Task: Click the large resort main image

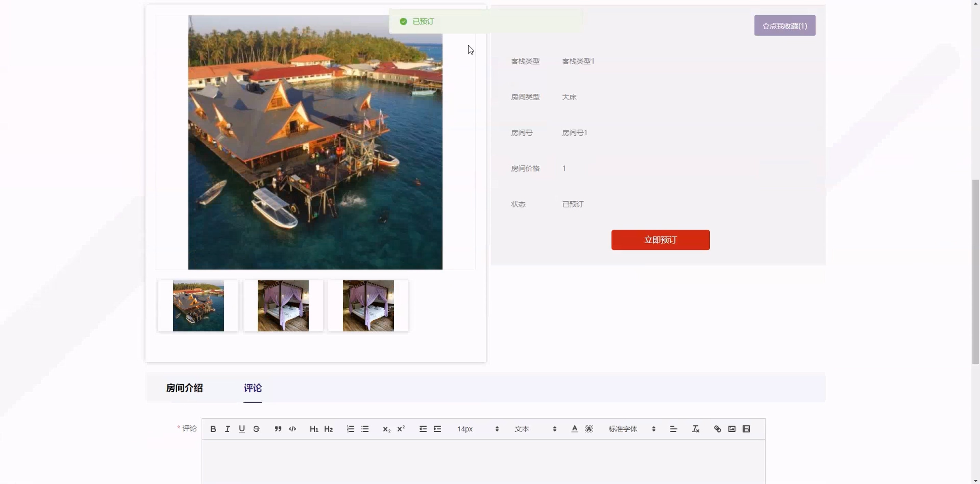Action: [315, 142]
